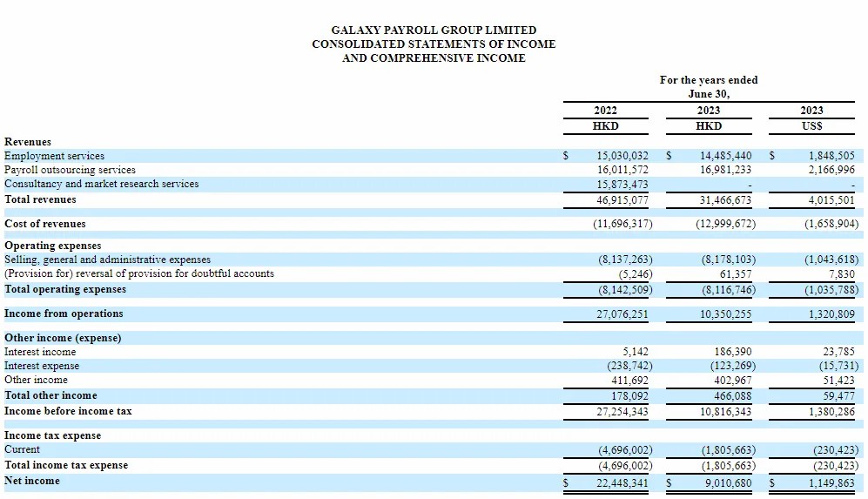The width and height of the screenshot is (868, 499).
Task: Click the value 15,873,473
Action: [622, 185]
